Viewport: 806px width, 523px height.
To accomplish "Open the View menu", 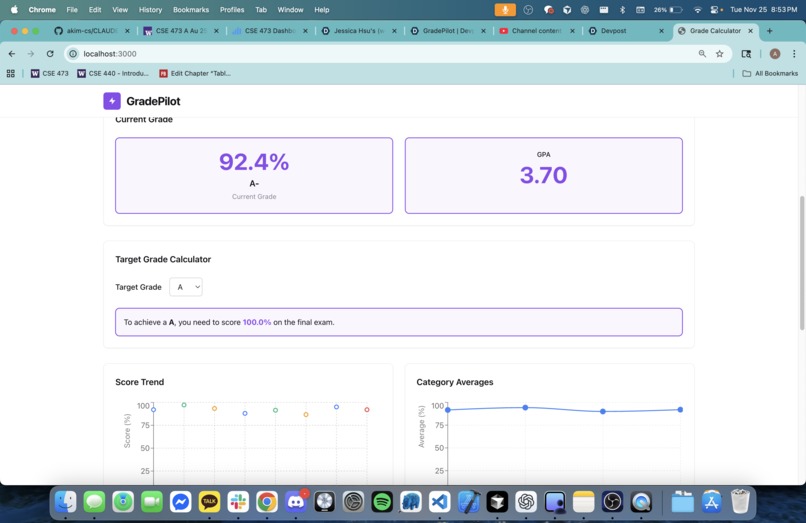I will coord(120,9).
